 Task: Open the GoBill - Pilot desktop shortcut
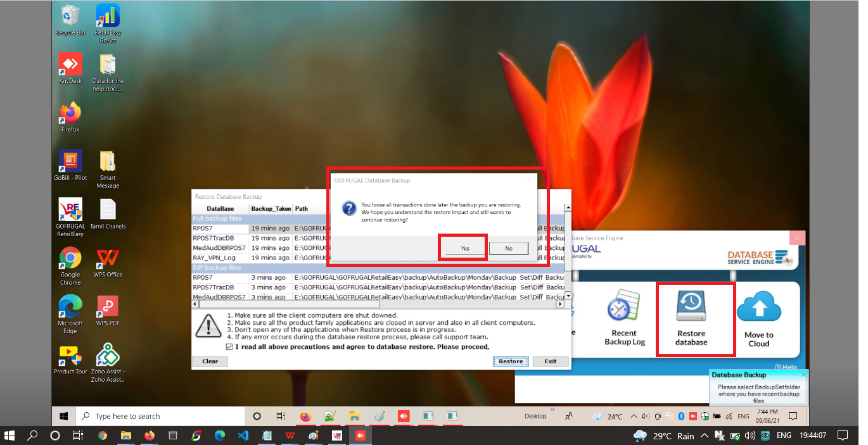point(70,165)
